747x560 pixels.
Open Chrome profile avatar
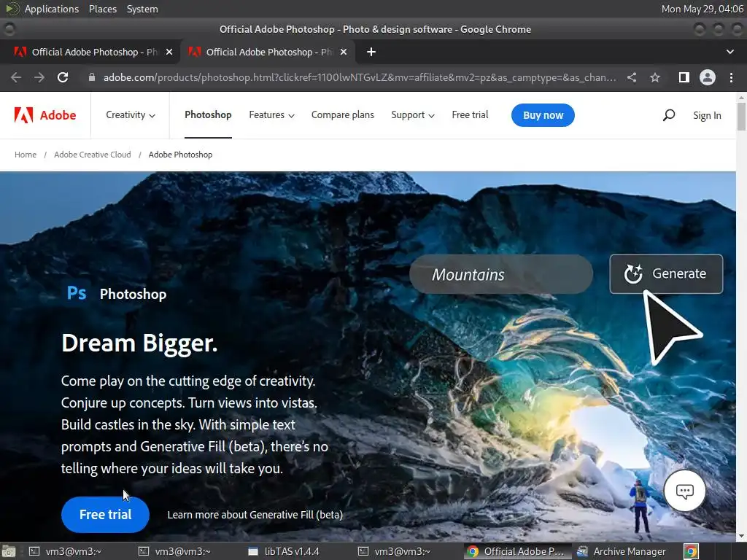(x=708, y=77)
